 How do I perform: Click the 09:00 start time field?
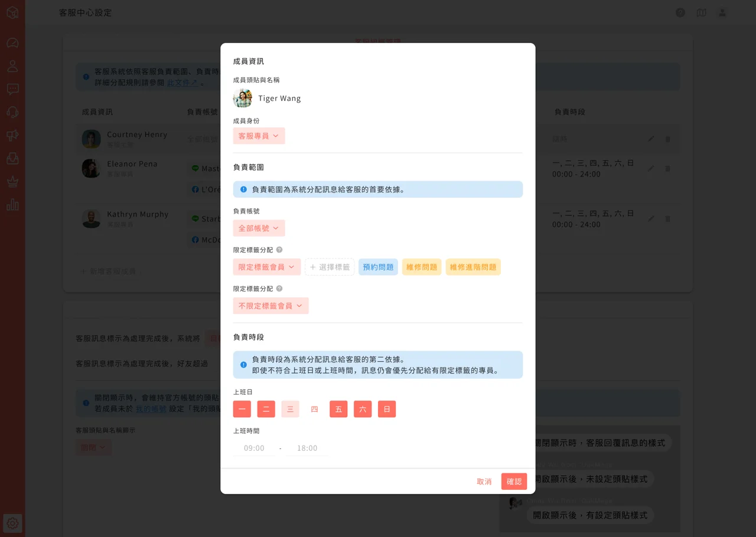tap(254, 448)
